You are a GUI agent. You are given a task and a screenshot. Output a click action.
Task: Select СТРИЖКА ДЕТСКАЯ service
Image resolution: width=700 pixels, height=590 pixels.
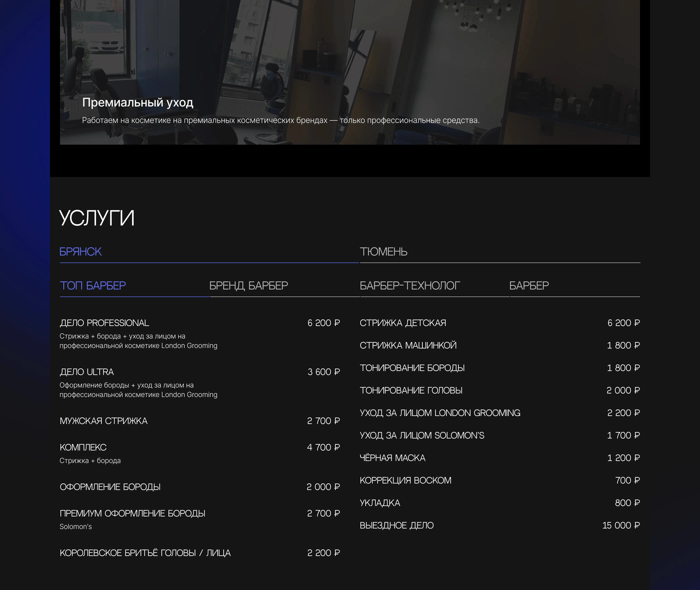coord(403,323)
